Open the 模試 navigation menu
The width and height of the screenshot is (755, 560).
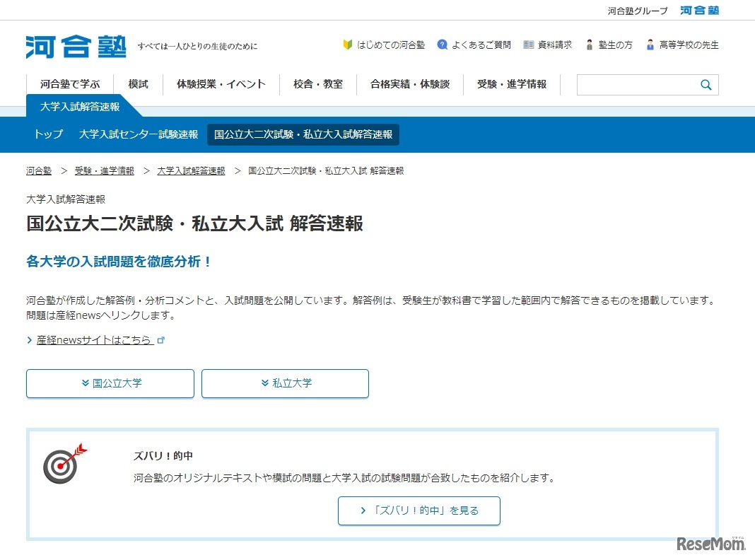click(x=139, y=84)
